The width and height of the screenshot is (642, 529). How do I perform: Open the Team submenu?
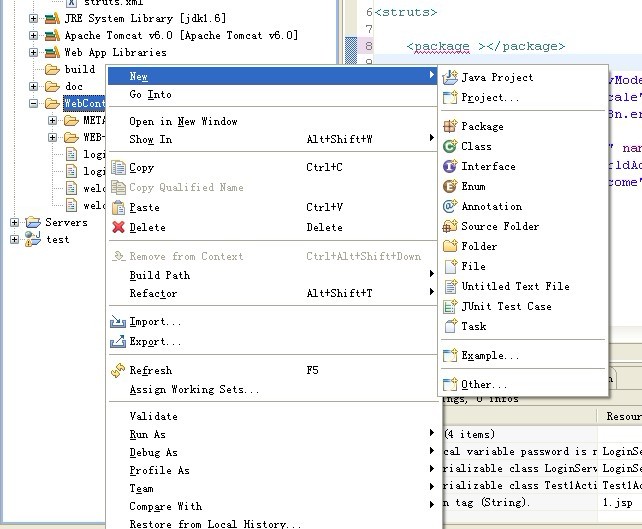(272, 488)
